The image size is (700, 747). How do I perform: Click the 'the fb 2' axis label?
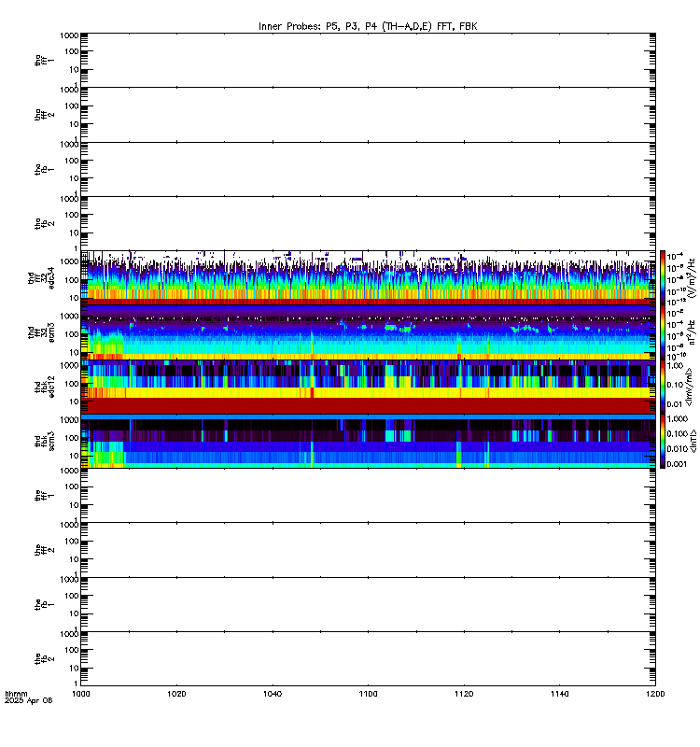45,659
